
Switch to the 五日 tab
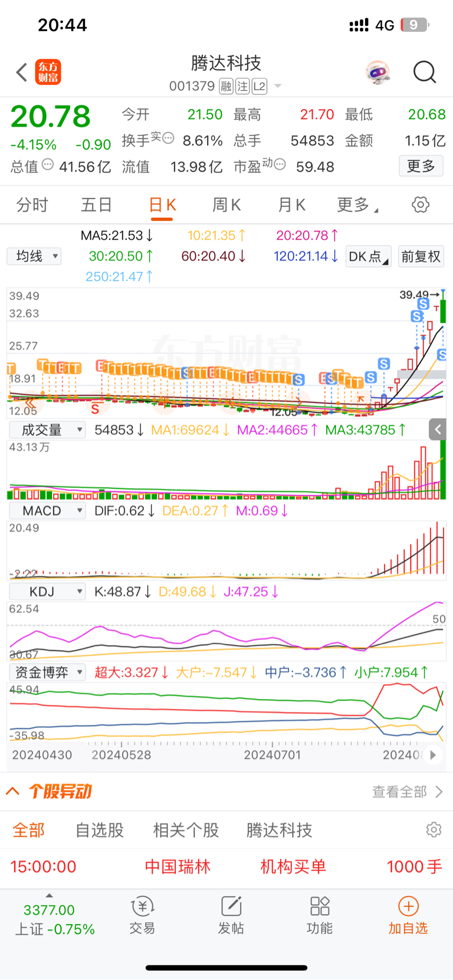[x=96, y=205]
